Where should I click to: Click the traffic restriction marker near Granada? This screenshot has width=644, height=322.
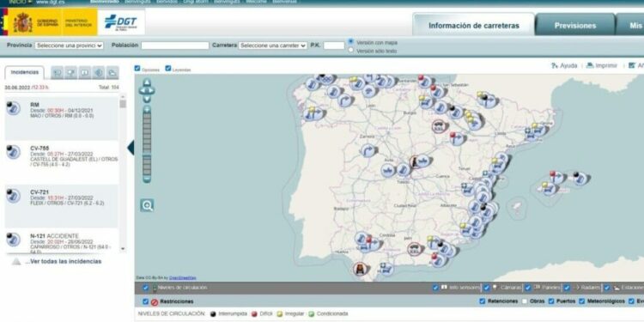[x=415, y=249]
